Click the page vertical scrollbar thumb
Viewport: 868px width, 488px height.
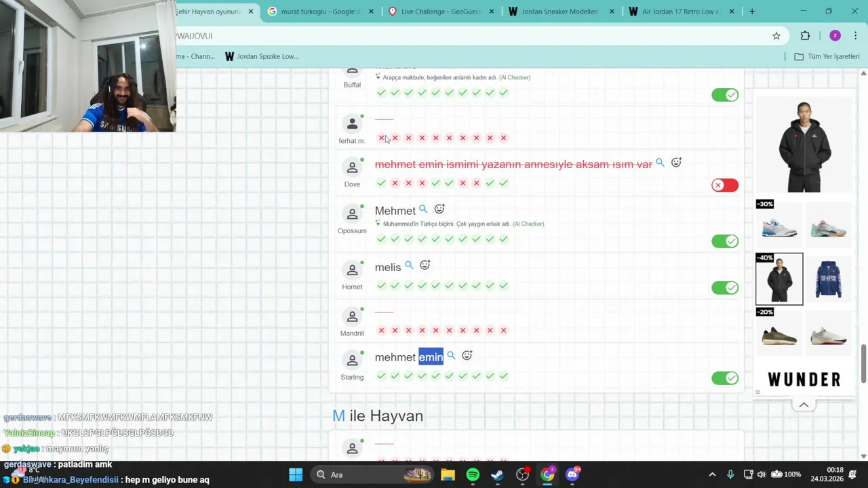[863, 363]
